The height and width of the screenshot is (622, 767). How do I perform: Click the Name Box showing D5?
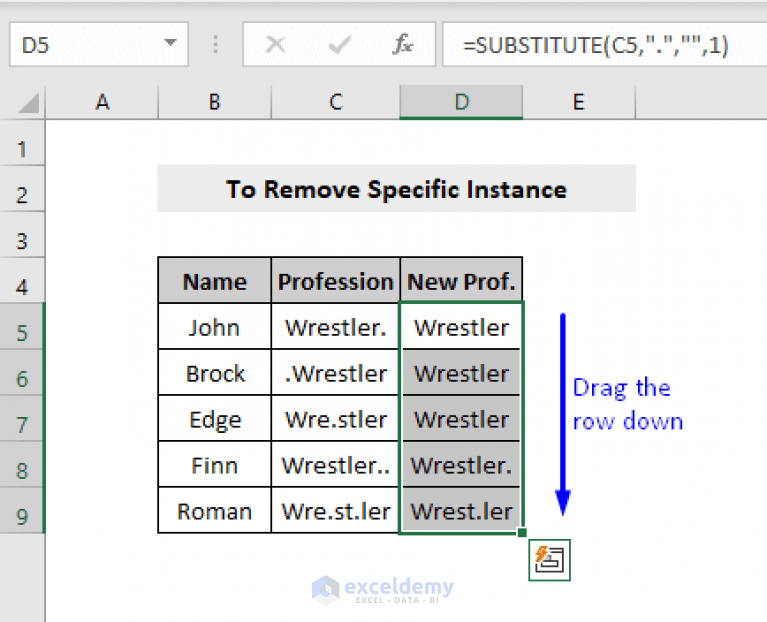click(99, 44)
